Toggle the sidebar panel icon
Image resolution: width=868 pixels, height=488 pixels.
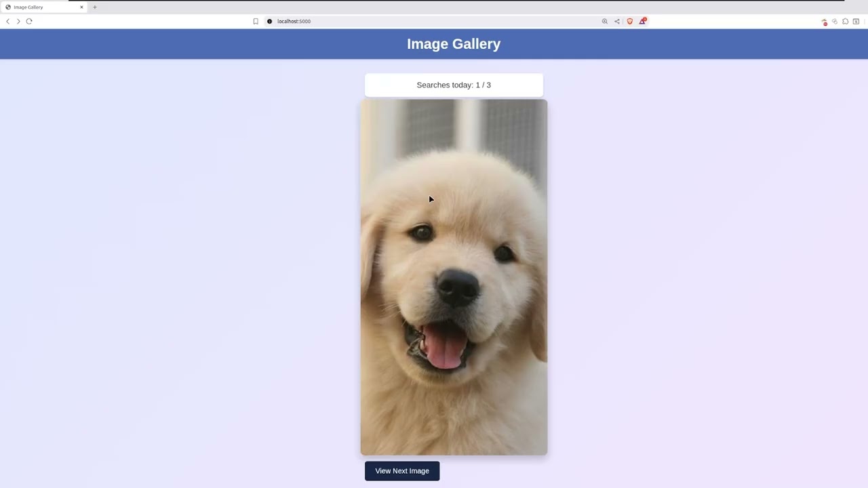pyautogui.click(x=856, y=21)
